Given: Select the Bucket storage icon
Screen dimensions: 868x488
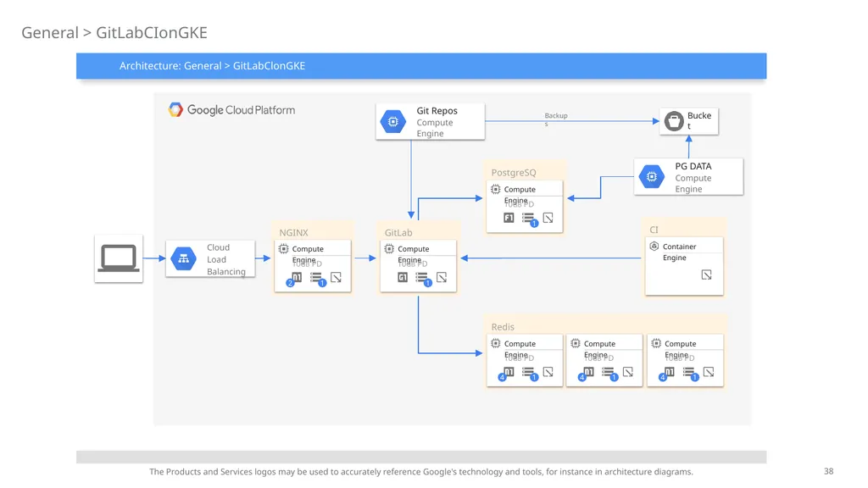Looking at the screenshot, I should [674, 121].
